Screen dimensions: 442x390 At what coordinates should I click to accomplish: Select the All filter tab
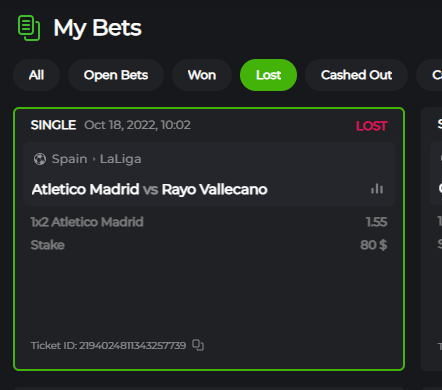[x=36, y=75]
